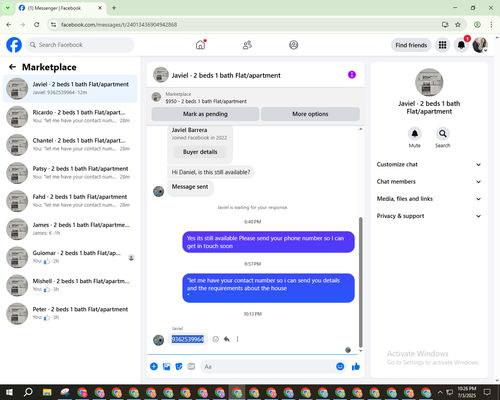The height and width of the screenshot is (400, 500).
Task: Click the $950 Marketplace listing link
Action: pos(206,101)
